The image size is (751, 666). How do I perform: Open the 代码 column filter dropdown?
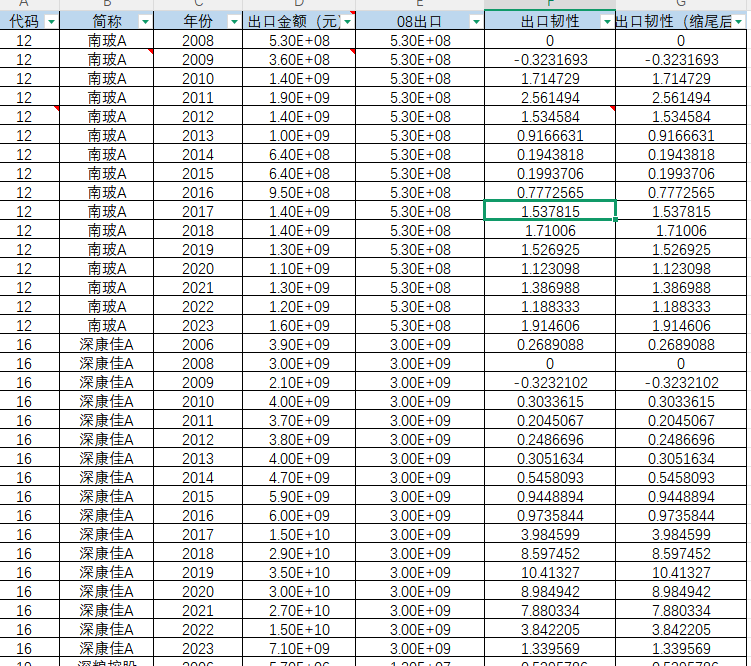click(51, 22)
